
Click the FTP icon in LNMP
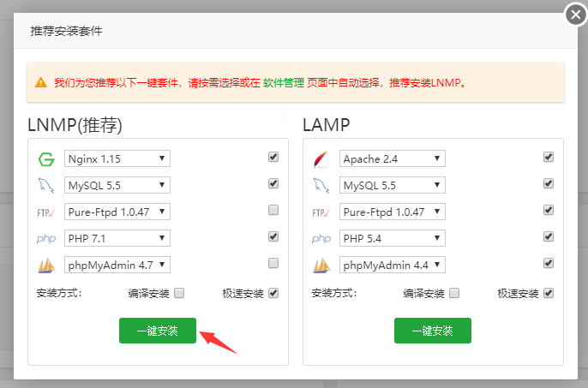tap(46, 213)
